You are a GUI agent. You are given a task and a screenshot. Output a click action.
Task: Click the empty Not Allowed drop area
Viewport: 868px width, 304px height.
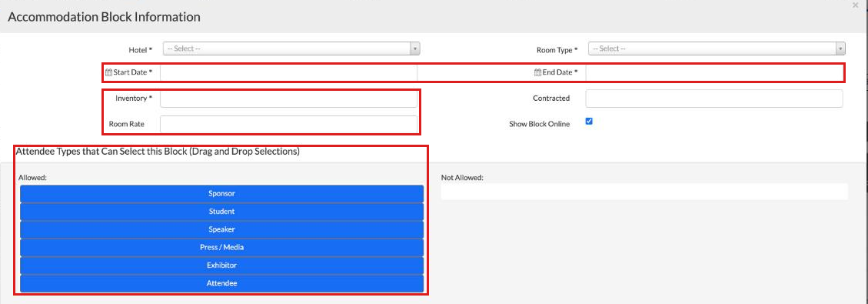[x=644, y=192]
